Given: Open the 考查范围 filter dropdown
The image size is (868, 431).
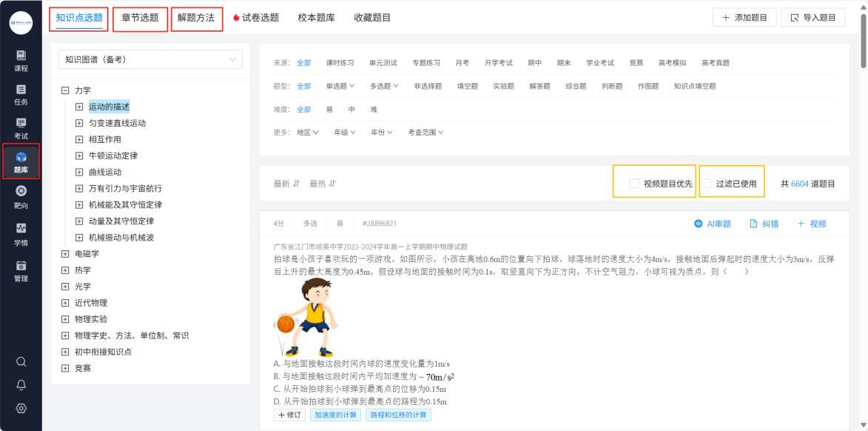Looking at the screenshot, I should point(425,133).
